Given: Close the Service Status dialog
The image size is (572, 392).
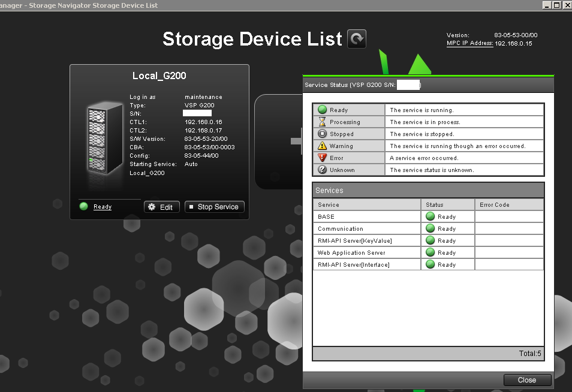Looking at the screenshot, I should [527, 380].
